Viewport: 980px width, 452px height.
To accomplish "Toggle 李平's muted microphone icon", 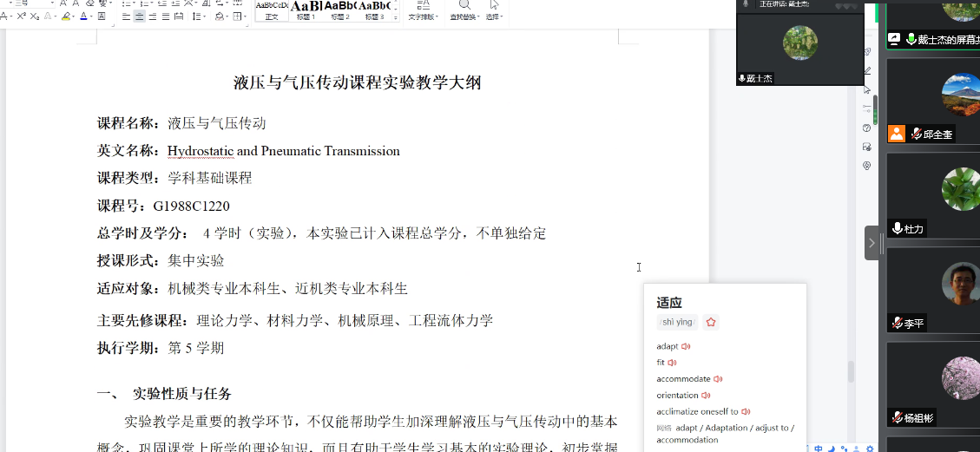I will [898, 324].
